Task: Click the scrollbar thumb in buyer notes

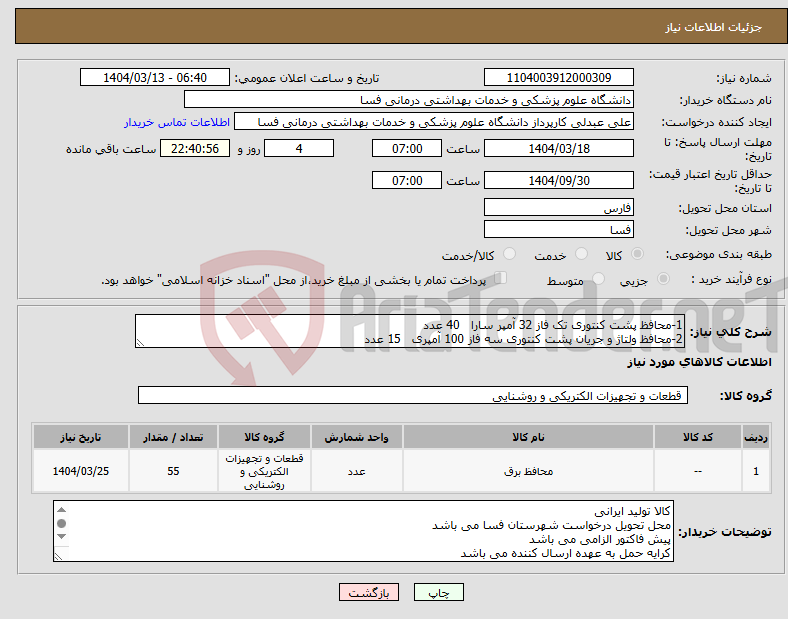Action: [x=61, y=524]
